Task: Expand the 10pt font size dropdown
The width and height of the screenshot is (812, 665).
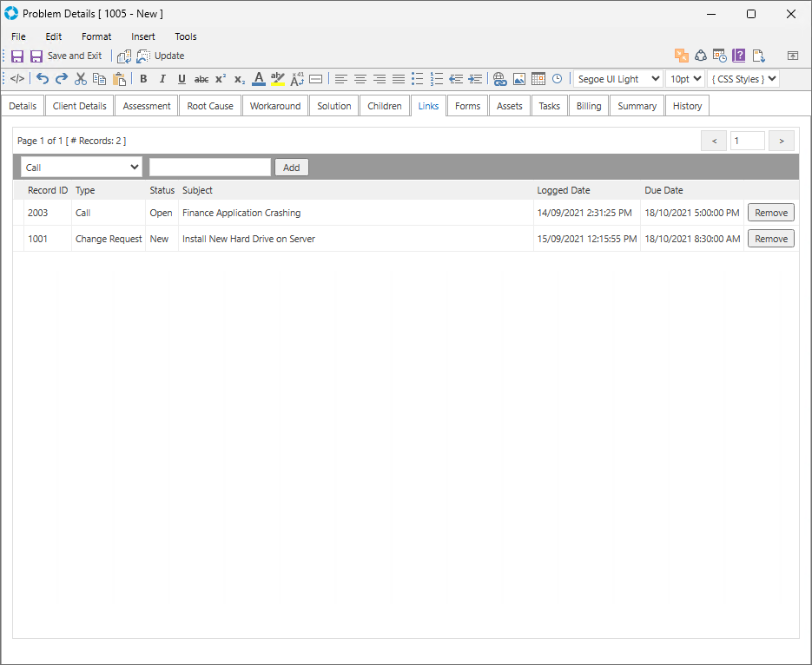Action: [x=684, y=79]
